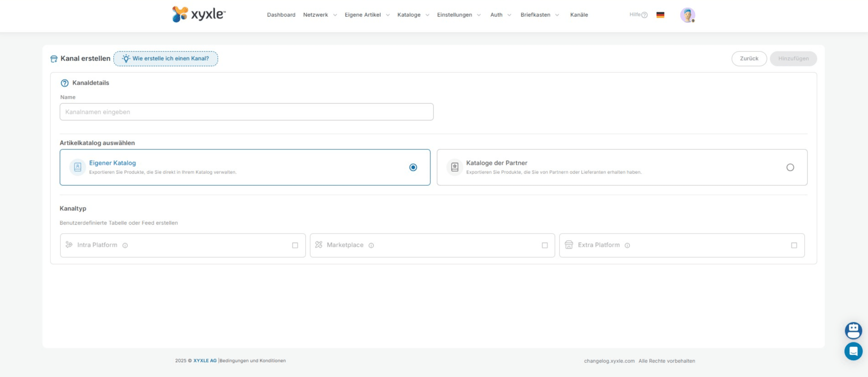Image resolution: width=868 pixels, height=377 pixels.
Task: Open the robot assistant widget
Action: (x=853, y=330)
